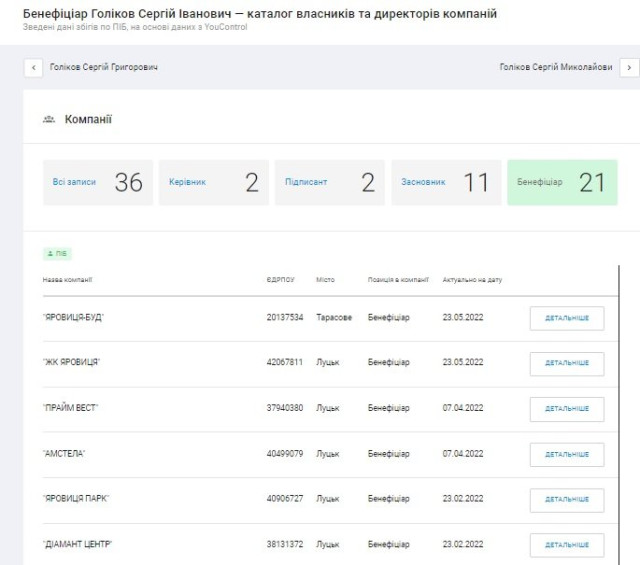640x565 pixels.
Task: Open details for ЖК ЯРОВИЦЯ
Action: tap(566, 363)
